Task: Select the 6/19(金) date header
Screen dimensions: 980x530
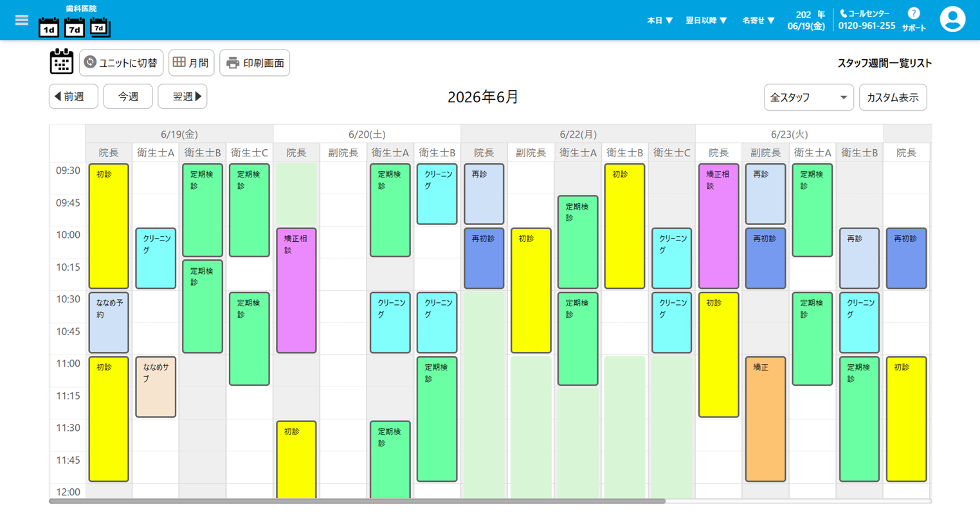Action: coord(179,134)
